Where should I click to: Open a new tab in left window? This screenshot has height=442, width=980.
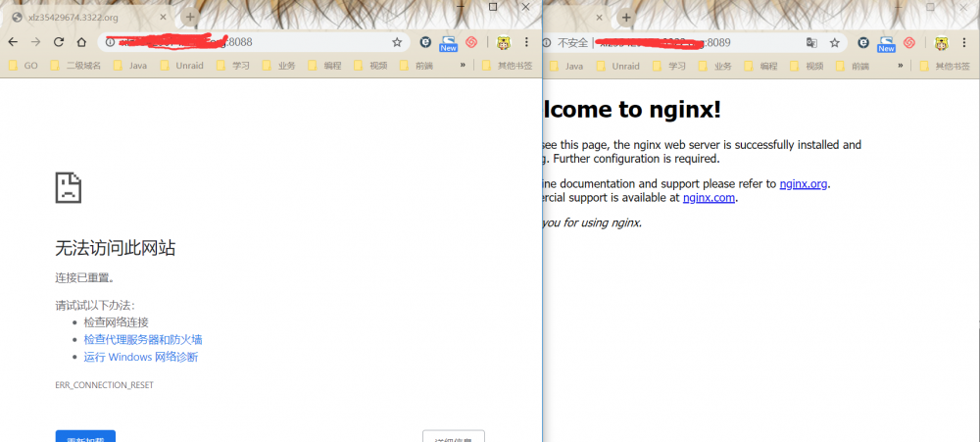190,17
